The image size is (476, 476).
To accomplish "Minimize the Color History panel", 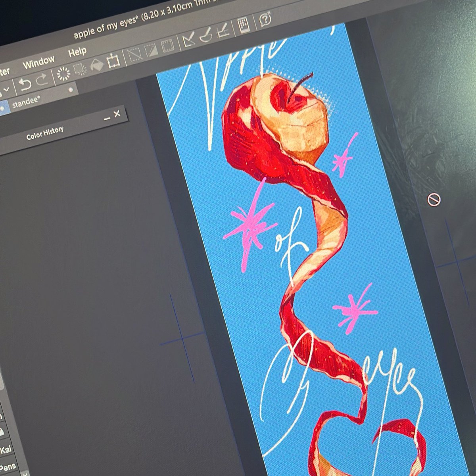I will 106,119.
